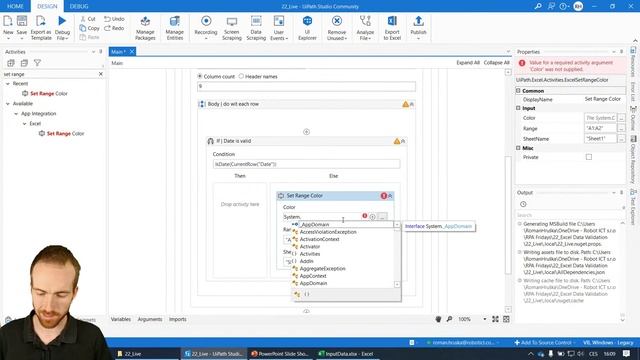This screenshot has height=360, width=640.
Task: Click Expand All link
Action: [468, 63]
